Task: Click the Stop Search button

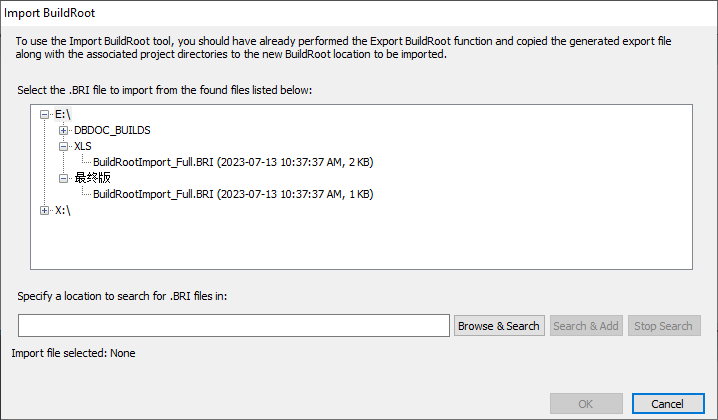Action: (x=664, y=326)
